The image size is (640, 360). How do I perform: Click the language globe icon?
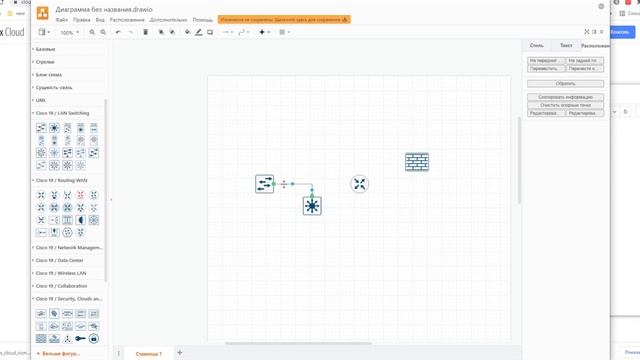(x=601, y=7)
